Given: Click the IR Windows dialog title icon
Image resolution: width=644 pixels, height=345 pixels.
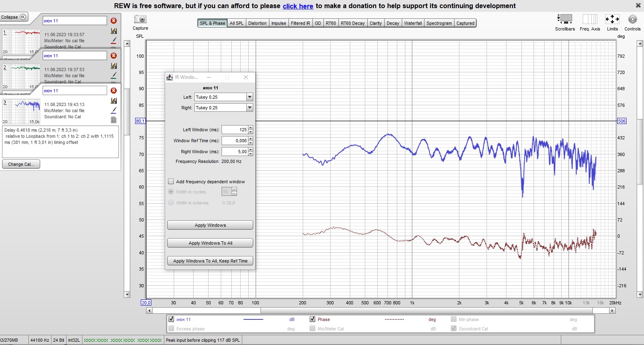Looking at the screenshot, I should point(170,77).
